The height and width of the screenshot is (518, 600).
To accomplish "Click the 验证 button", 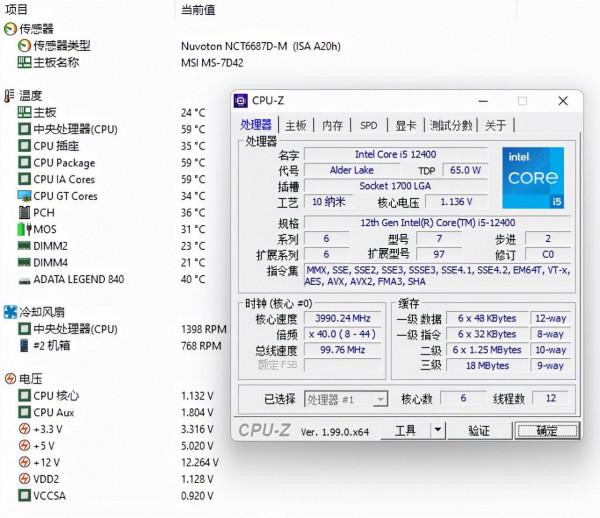I will point(479,431).
